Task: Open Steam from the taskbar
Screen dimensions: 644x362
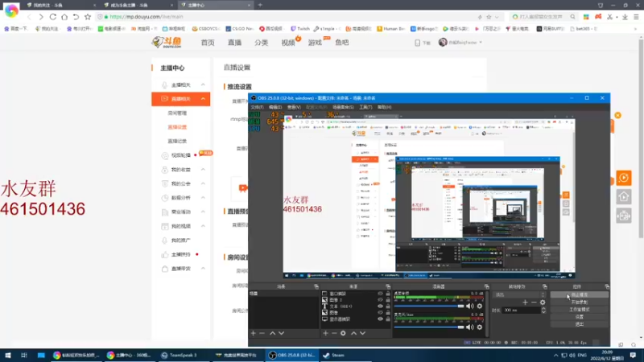Action: tap(334, 355)
